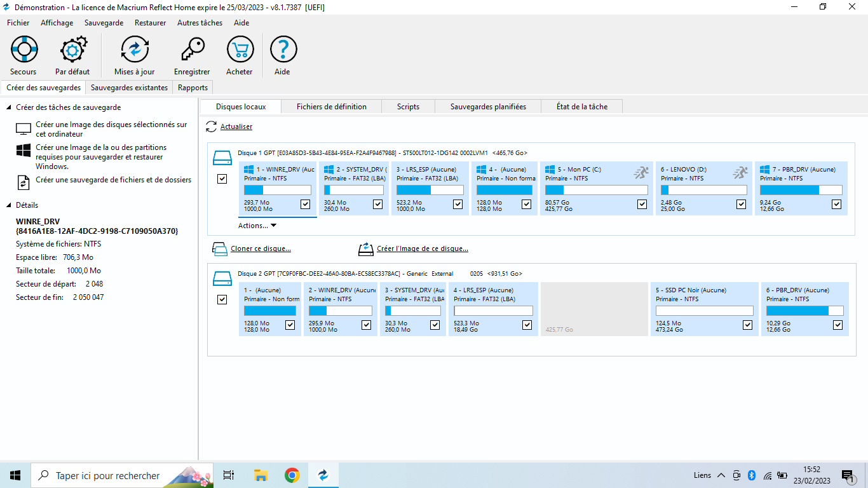868x488 pixels.
Task: Click the Disque 2 drive icon
Action: click(222, 278)
